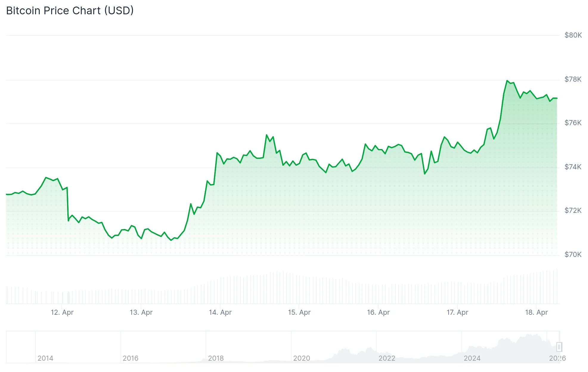The image size is (588, 372).
Task: Select the $76K price axis label
Action: pos(573,123)
